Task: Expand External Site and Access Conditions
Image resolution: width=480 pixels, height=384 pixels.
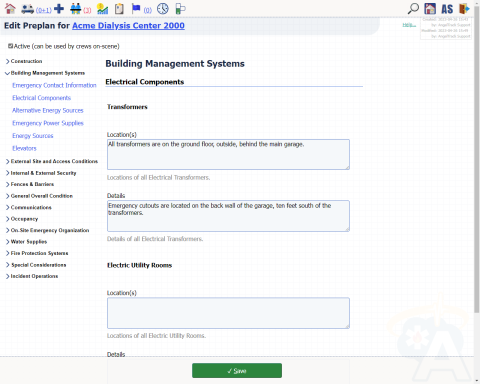Action: pyautogui.click(x=52, y=161)
